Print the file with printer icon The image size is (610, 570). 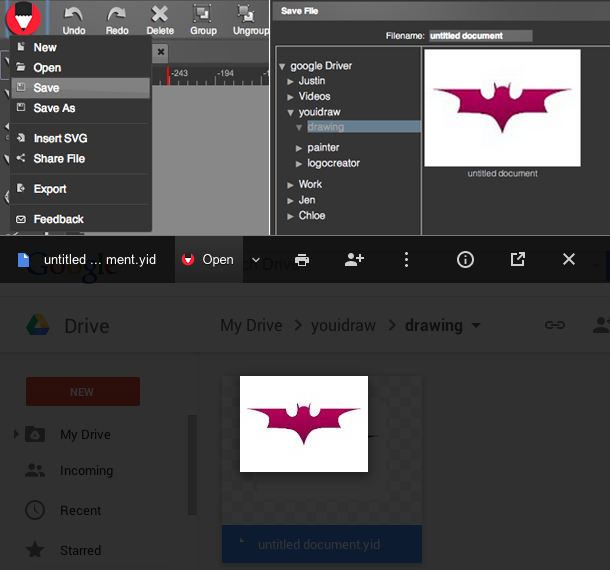tap(302, 260)
